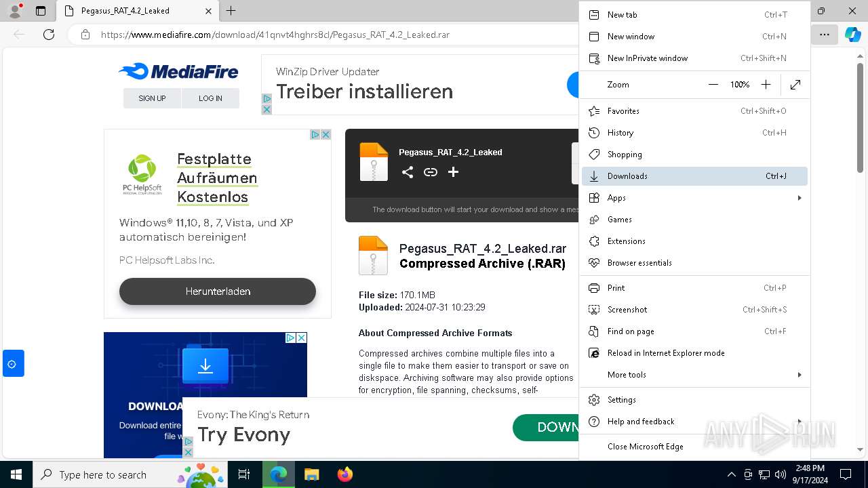
Task: Open Task View on taskbar
Action: click(x=245, y=474)
